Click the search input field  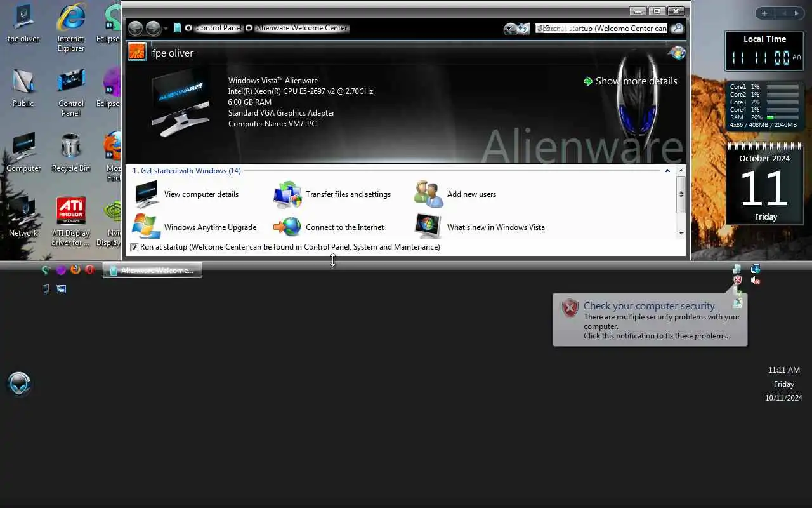(601, 28)
